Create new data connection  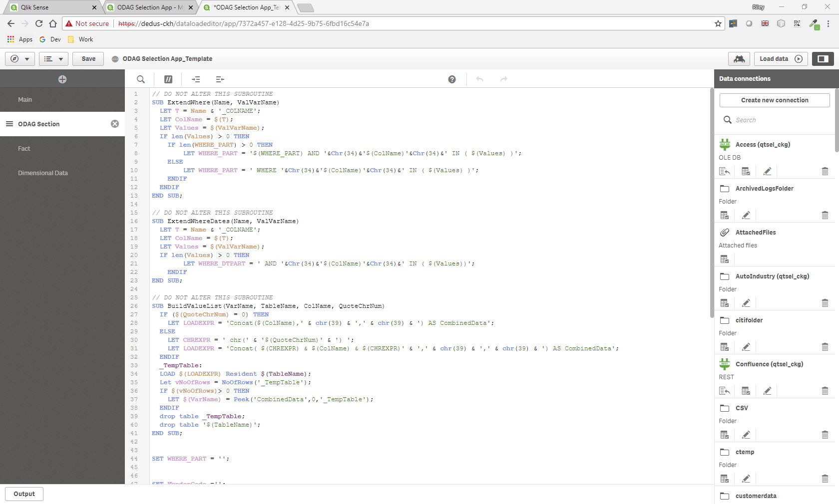(x=775, y=100)
